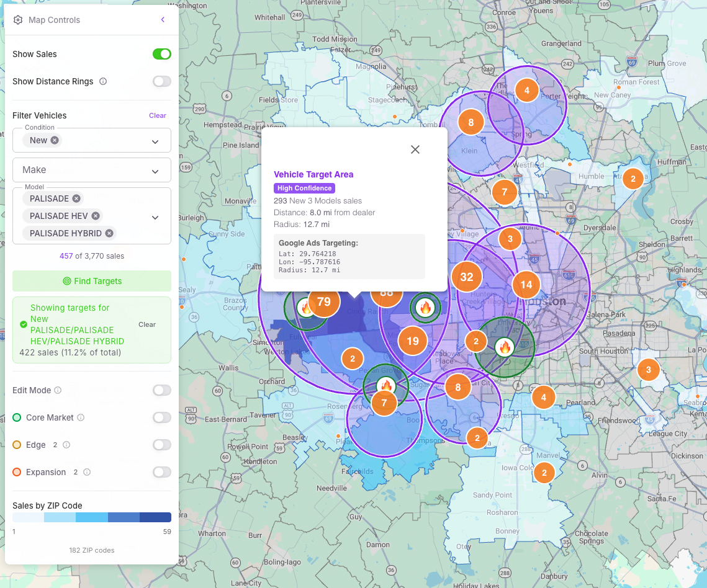Click the info icon beside Show Distance Rings
Image resolution: width=707 pixels, height=588 pixels.
(102, 81)
